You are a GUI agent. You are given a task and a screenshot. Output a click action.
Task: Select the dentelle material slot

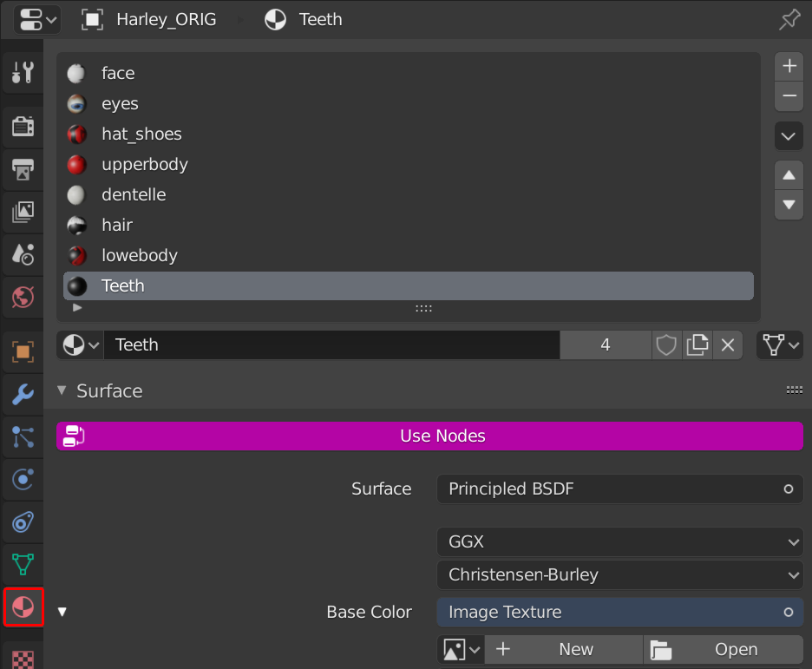408,194
